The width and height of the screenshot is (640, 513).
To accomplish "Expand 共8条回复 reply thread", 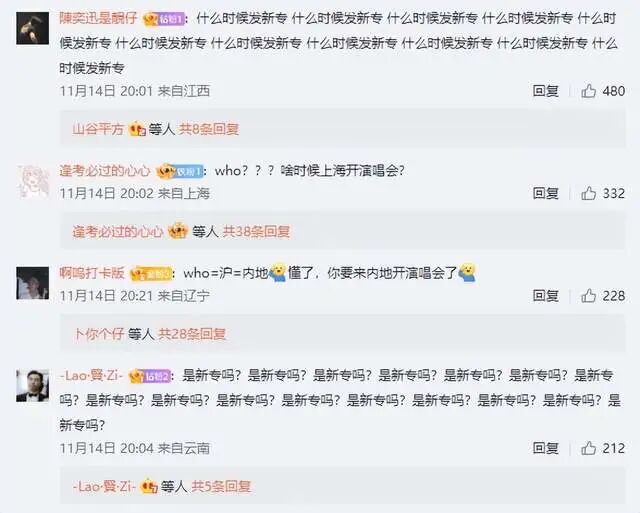I will (x=209, y=129).
